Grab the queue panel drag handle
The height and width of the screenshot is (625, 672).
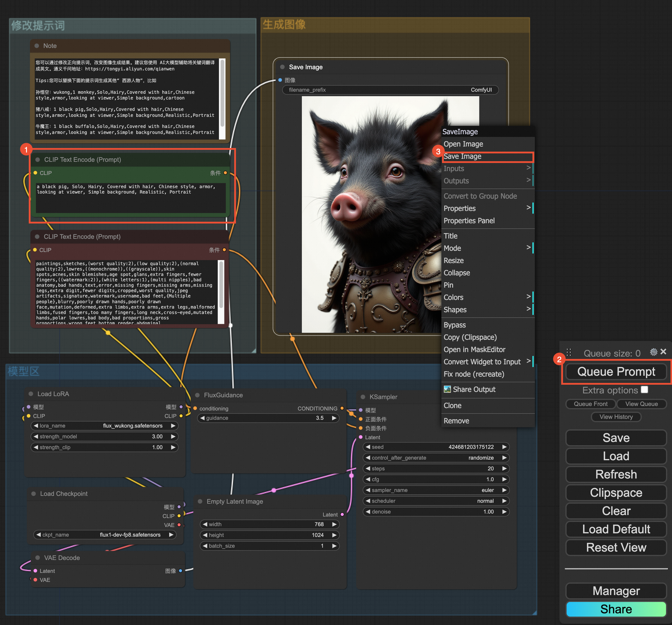point(569,352)
